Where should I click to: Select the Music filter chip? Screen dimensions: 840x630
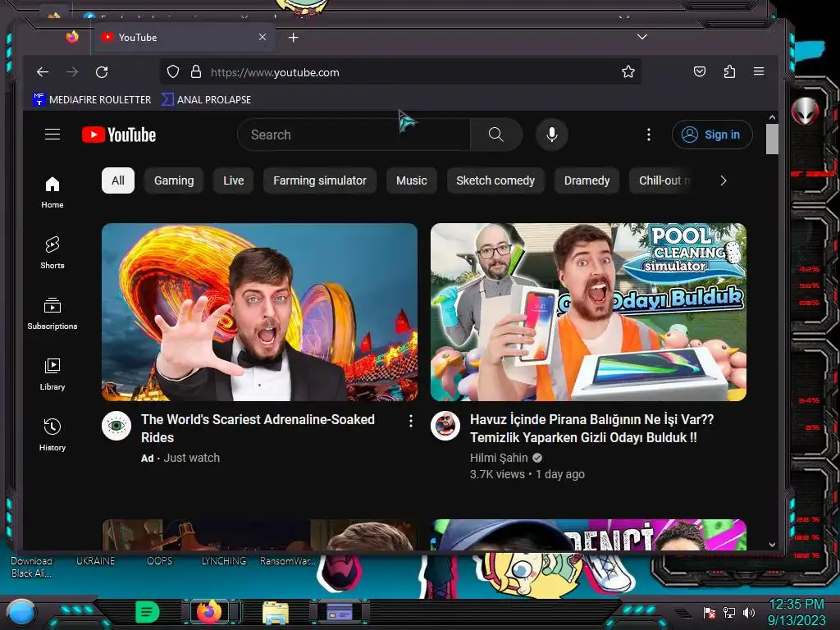[x=412, y=180]
